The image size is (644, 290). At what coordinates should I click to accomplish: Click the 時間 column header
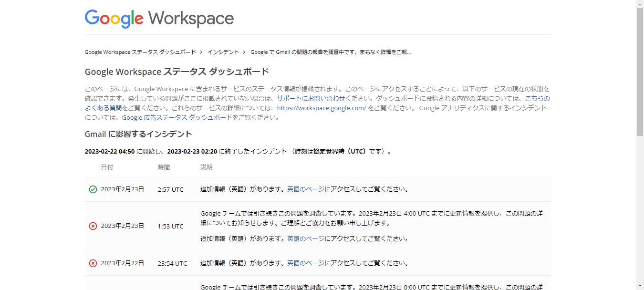164,167
